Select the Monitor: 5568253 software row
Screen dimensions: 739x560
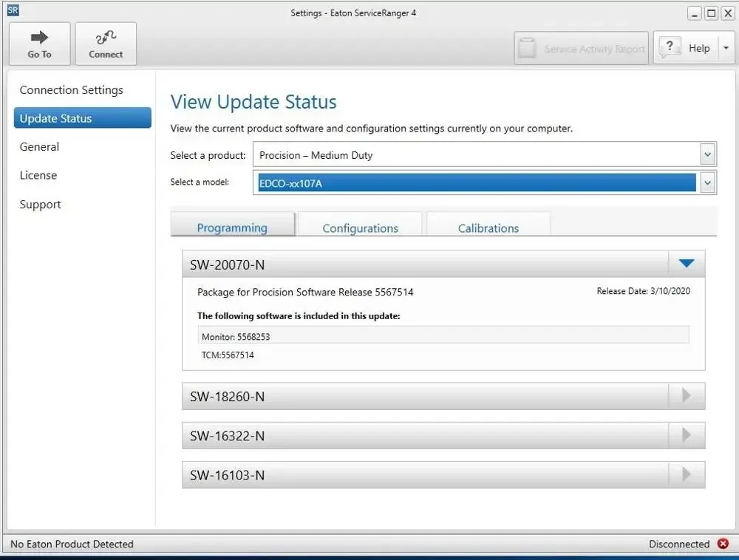click(443, 336)
